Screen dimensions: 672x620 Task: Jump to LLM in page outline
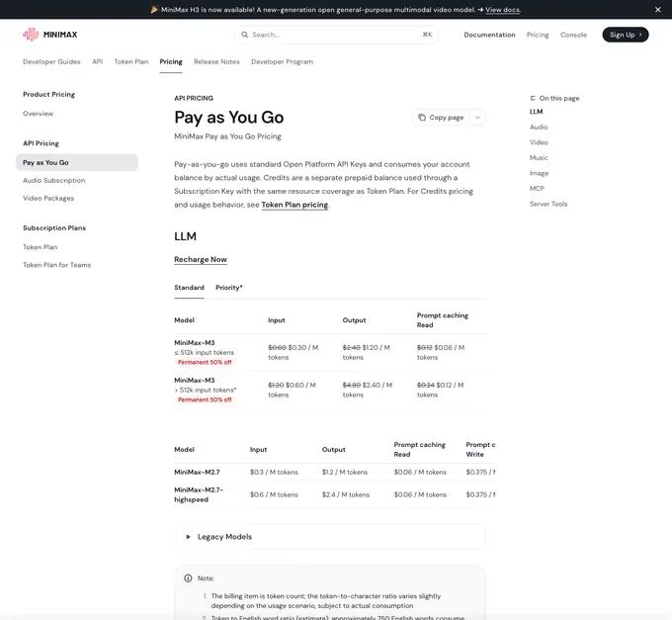[x=537, y=112]
